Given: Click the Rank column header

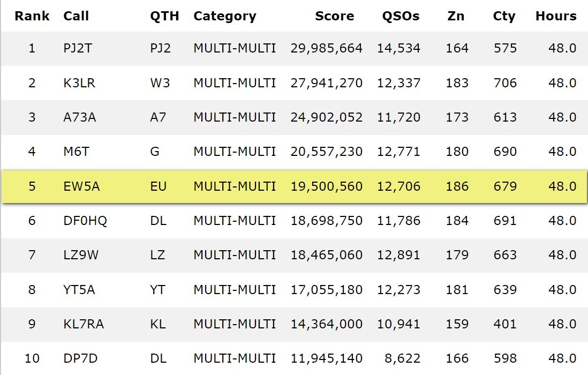Looking at the screenshot, I should point(32,16).
